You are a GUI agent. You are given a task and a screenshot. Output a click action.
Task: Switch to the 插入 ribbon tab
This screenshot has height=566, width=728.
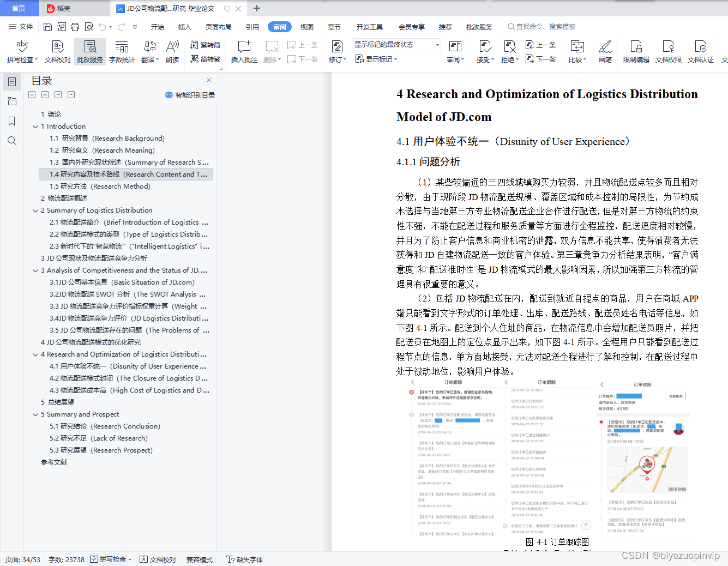[x=185, y=27]
